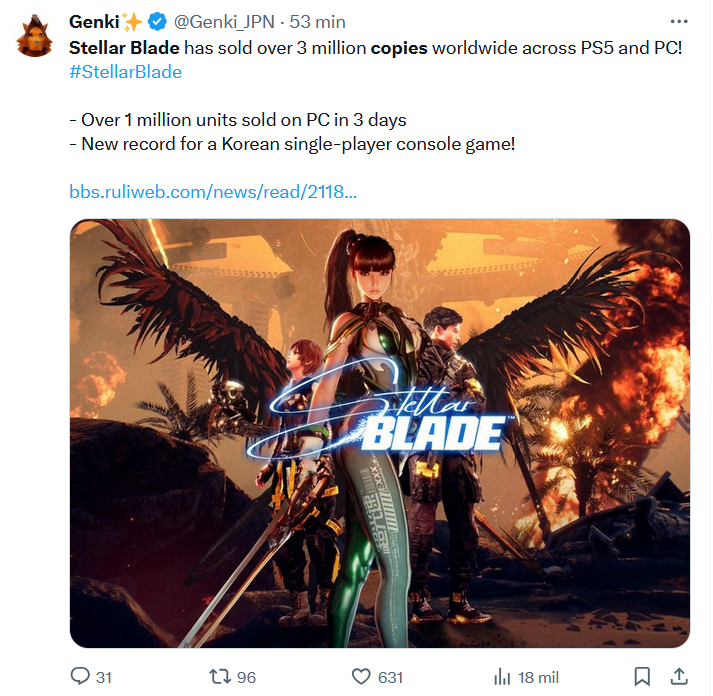
Task: Bookmark this tweet
Action: pos(642,676)
